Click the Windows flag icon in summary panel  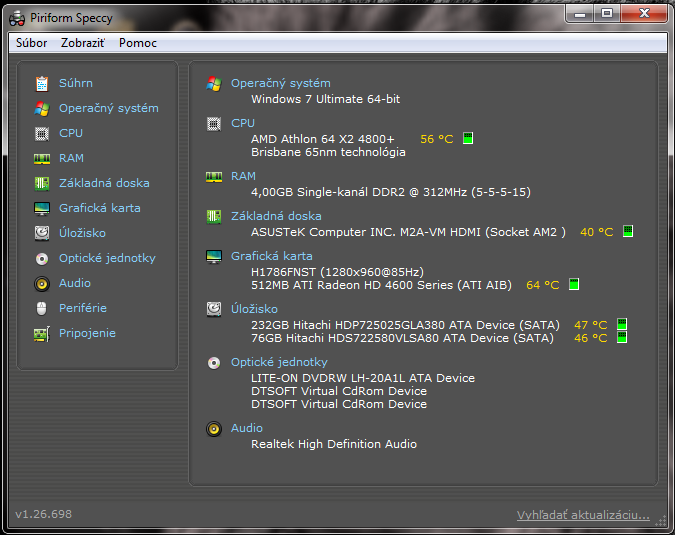click(214, 83)
